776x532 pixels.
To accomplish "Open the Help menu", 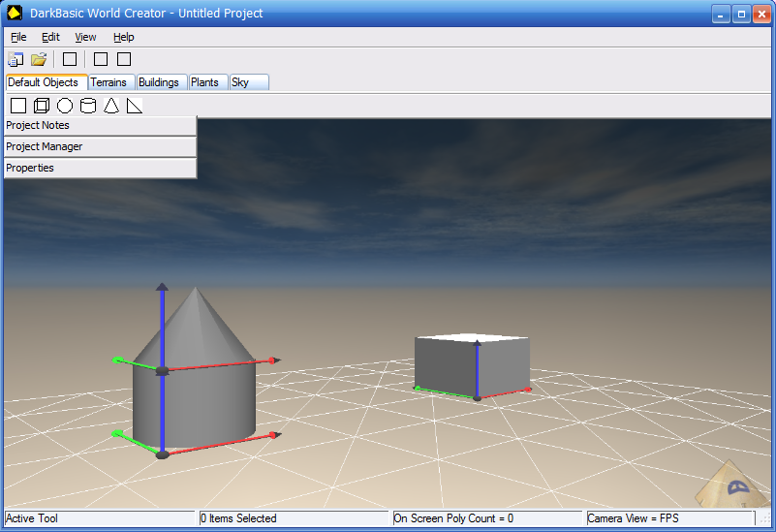I will tap(123, 37).
